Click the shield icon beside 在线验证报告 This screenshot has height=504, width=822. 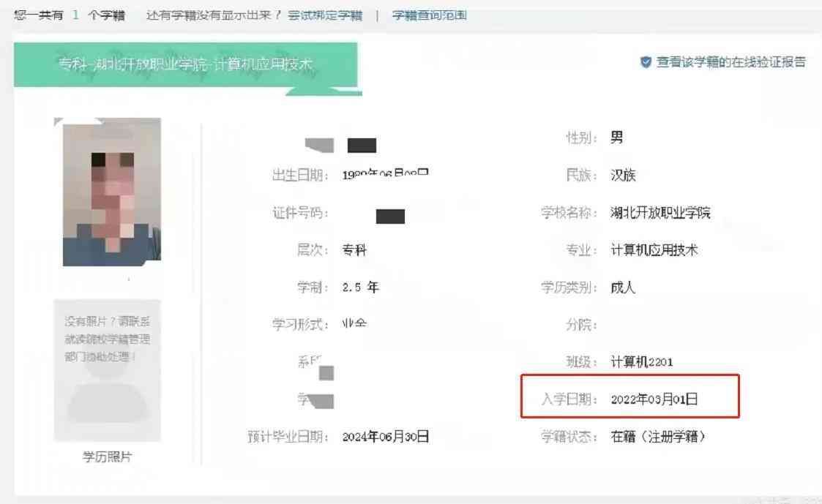click(x=646, y=63)
